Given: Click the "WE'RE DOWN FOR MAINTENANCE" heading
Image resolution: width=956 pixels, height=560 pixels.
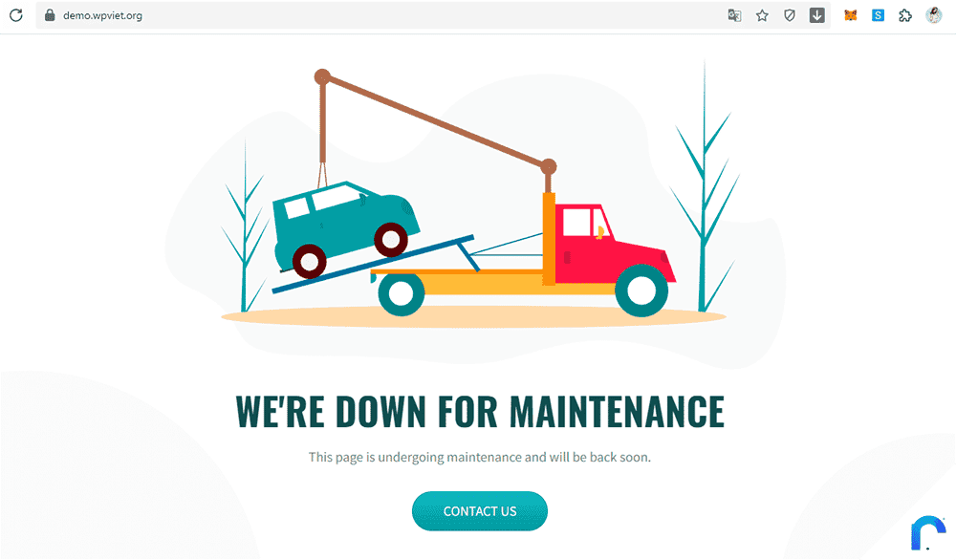Looking at the screenshot, I should pos(480,412).
